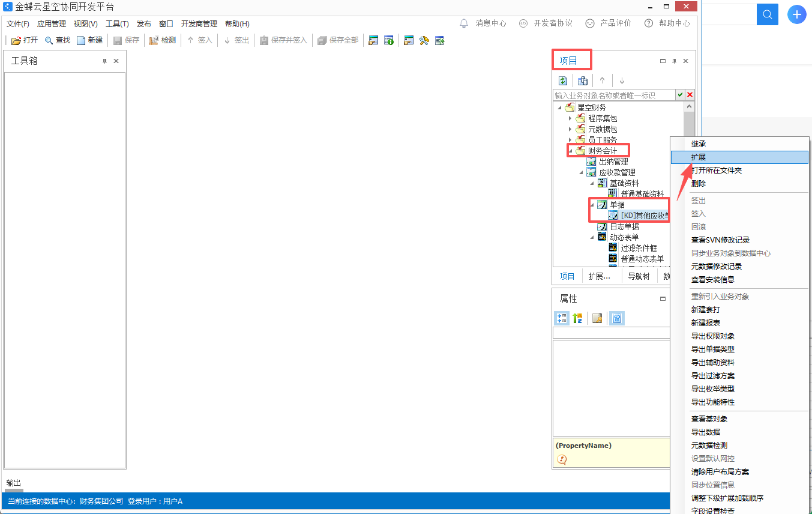The image size is (812, 514).
Task: Toggle the help description button in 属性
Action: (x=616, y=318)
